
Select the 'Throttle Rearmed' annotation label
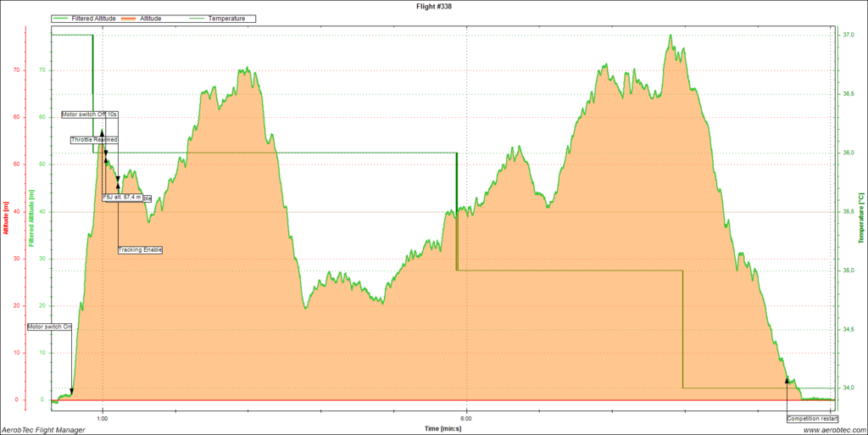(94, 139)
